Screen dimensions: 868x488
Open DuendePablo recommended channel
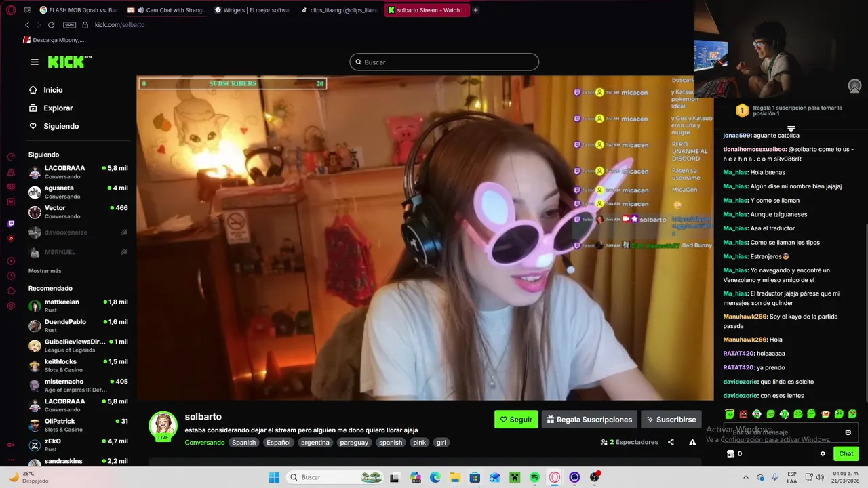pyautogui.click(x=78, y=325)
